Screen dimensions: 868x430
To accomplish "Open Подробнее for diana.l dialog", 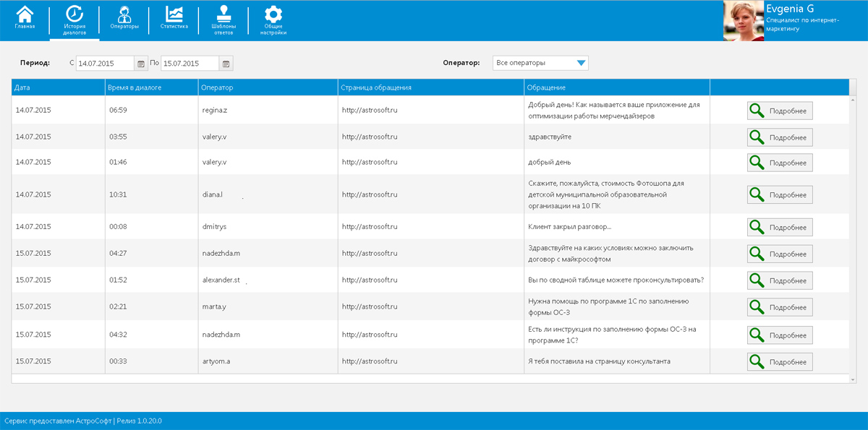I will tap(780, 195).
